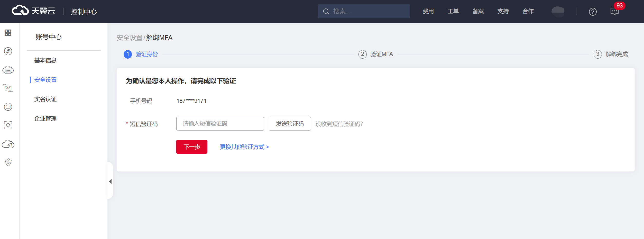644x239 pixels.
Task: Select 实名认证 in account menu
Action: tap(45, 99)
